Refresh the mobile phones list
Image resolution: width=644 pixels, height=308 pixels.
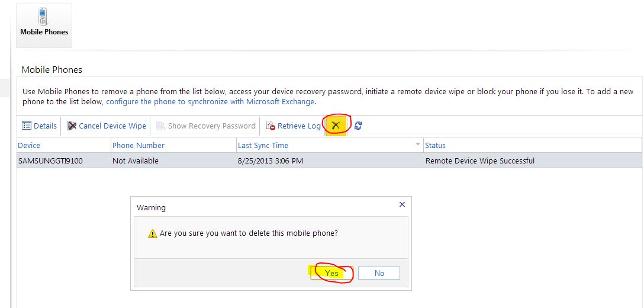click(x=358, y=126)
